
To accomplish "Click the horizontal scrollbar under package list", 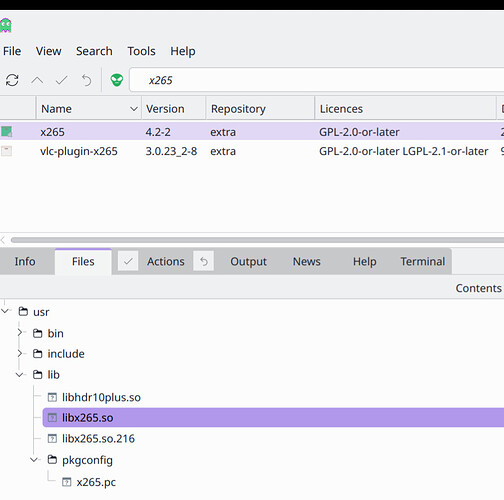I will click(257, 240).
